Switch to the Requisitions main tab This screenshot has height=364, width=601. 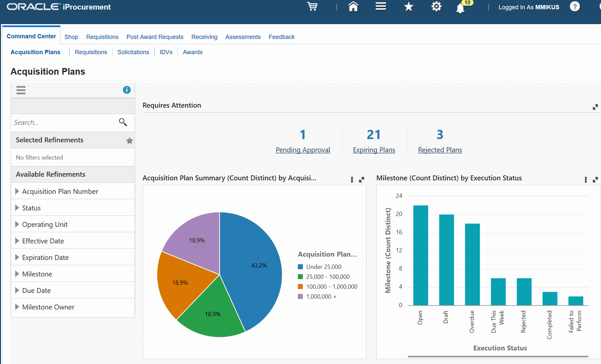pyautogui.click(x=102, y=37)
